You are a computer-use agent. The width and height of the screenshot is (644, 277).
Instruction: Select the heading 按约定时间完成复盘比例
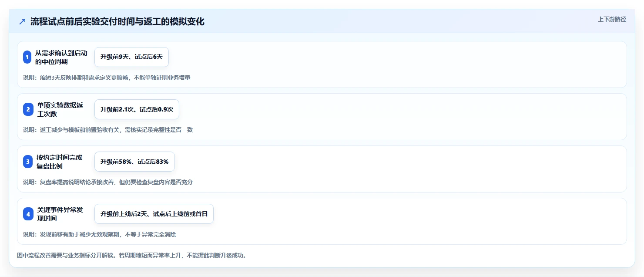pos(59,162)
